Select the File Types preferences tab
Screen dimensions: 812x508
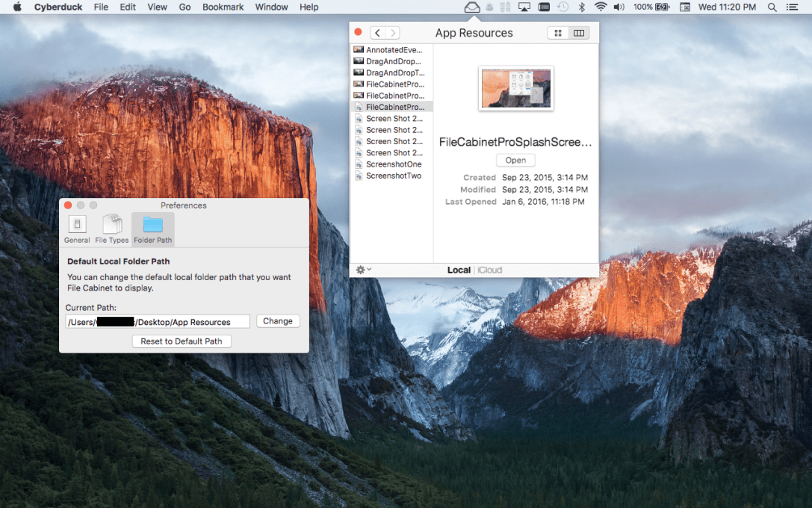pyautogui.click(x=111, y=229)
